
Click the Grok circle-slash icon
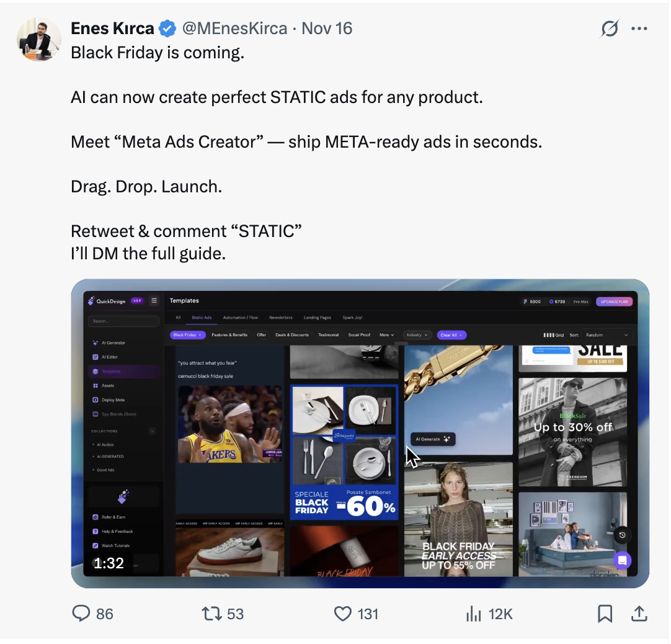(x=610, y=29)
